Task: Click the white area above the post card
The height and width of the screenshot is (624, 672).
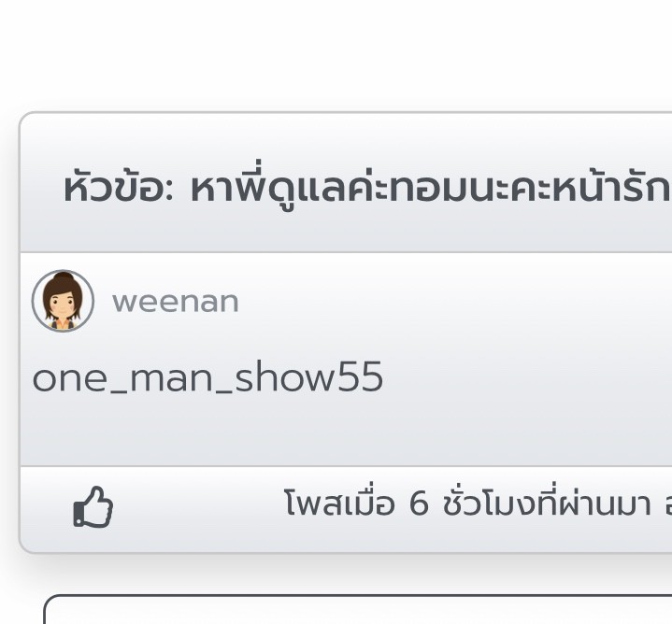Action: (x=336, y=51)
